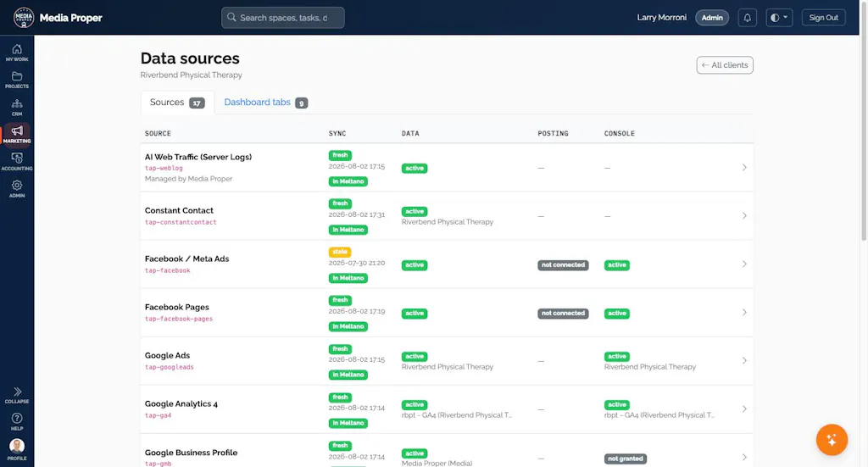Click the Admin role badge
This screenshot has height=467, width=868.
pos(712,18)
